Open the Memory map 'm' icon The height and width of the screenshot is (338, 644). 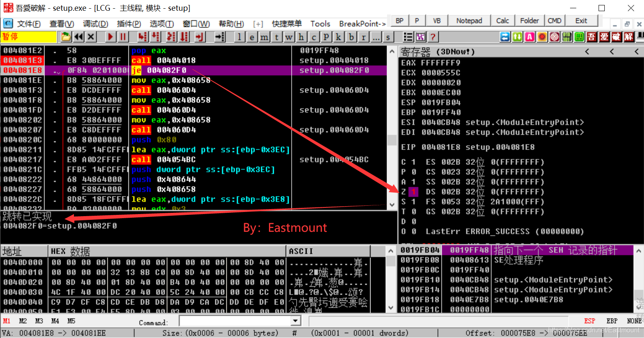click(x=264, y=37)
